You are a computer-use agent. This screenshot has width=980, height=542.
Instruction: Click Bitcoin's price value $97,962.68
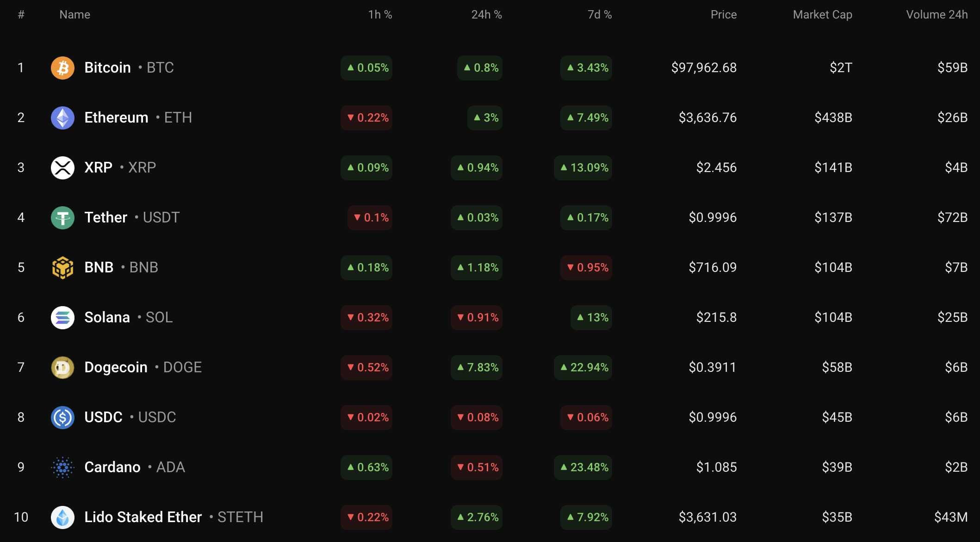(704, 68)
